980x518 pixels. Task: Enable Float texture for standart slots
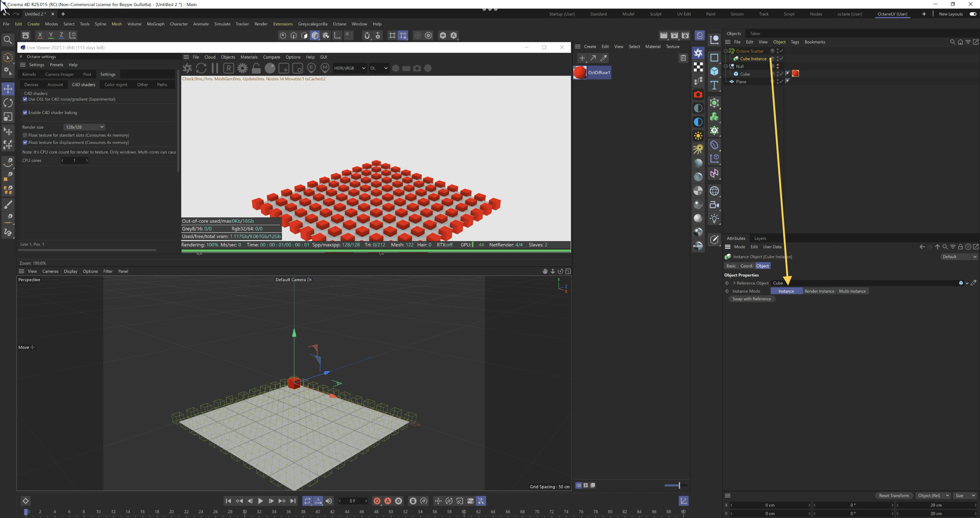tap(25, 135)
